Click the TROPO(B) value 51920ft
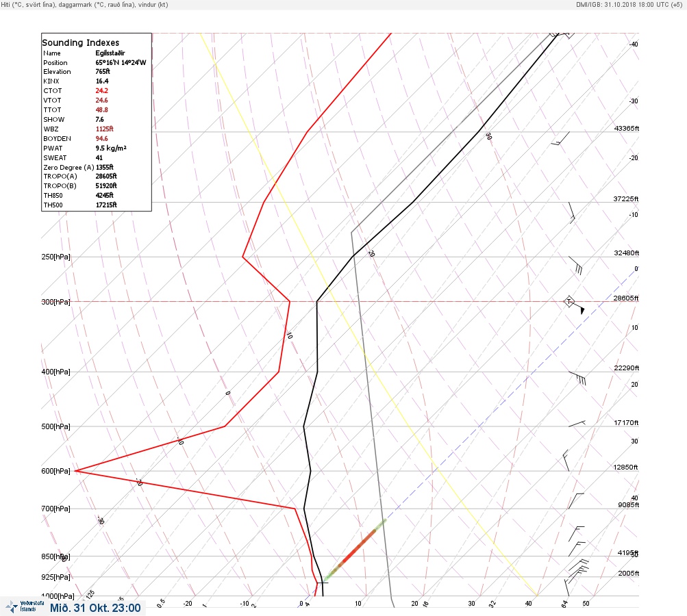Viewport: 687px width, 616px height. (x=106, y=185)
